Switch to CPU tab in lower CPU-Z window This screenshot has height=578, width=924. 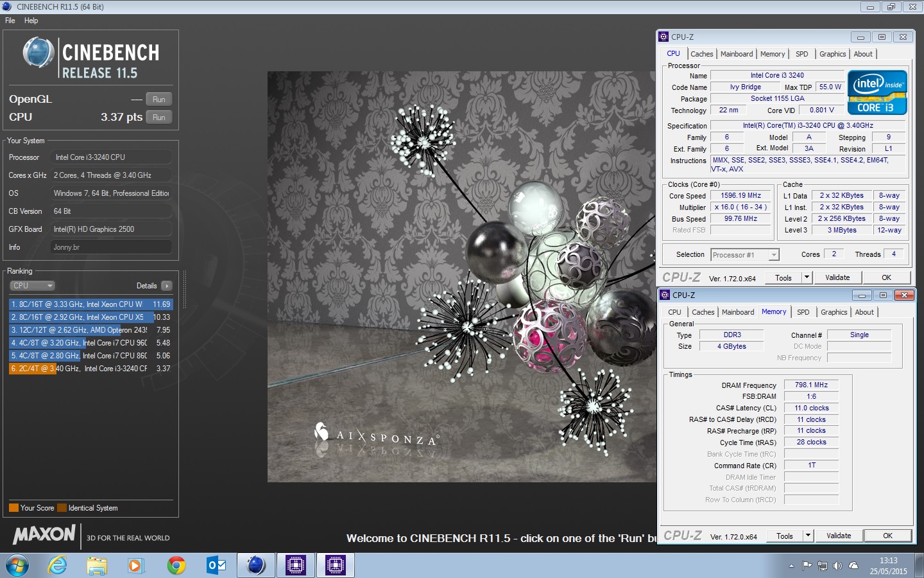pyautogui.click(x=674, y=313)
